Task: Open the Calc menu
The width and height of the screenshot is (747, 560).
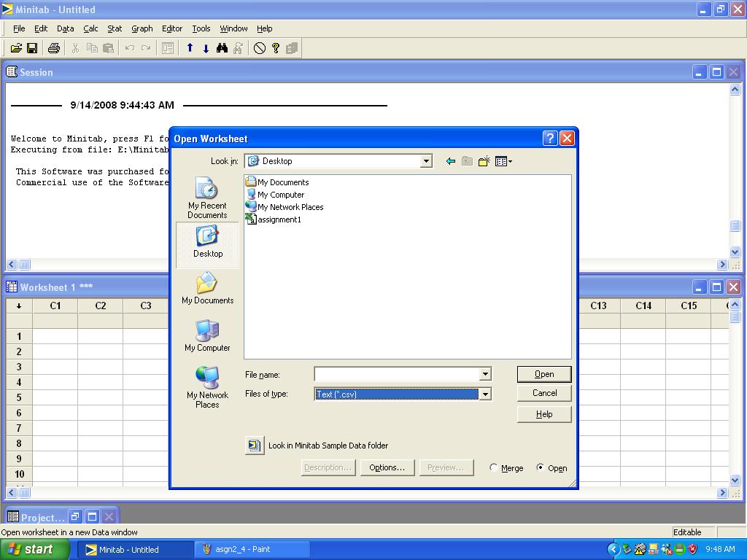Action: click(x=90, y=28)
